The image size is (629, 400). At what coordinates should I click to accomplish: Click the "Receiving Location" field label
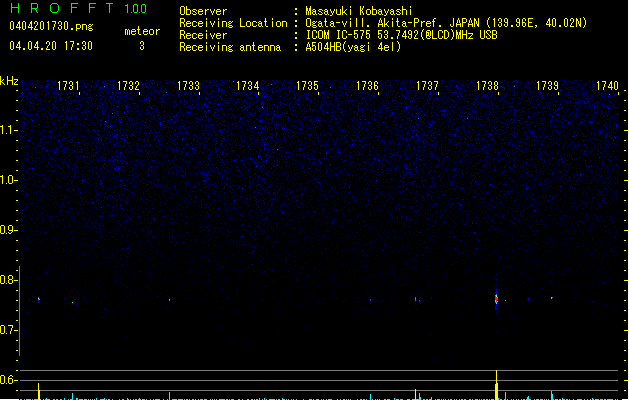point(233,23)
